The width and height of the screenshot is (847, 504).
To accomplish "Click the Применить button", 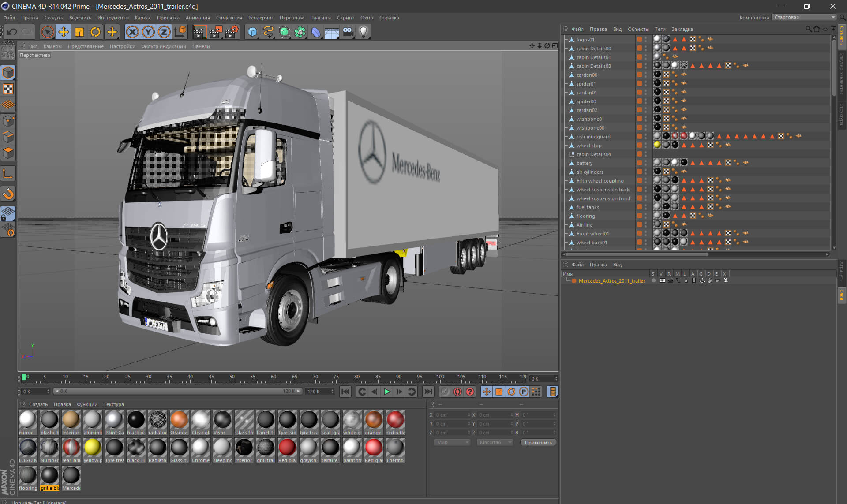I will [538, 442].
